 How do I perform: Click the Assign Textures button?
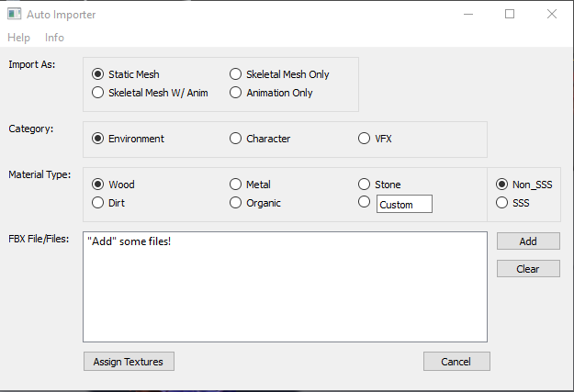coord(129,362)
